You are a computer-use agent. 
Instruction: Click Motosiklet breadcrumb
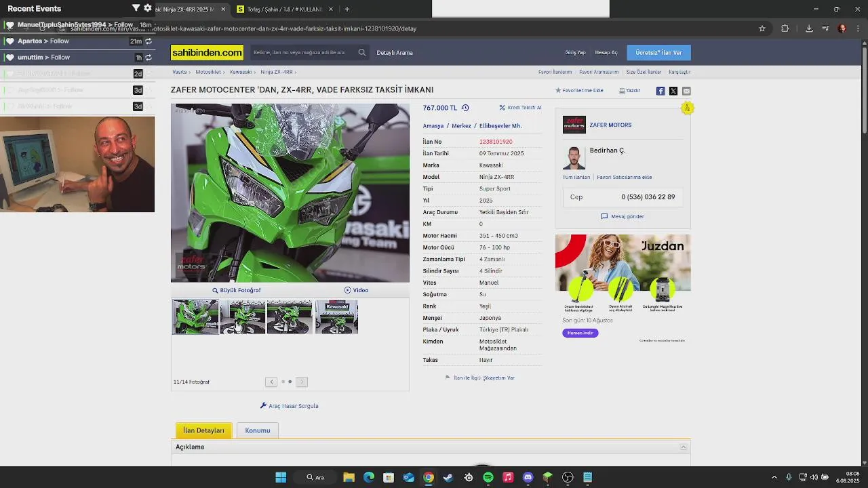[x=208, y=72]
